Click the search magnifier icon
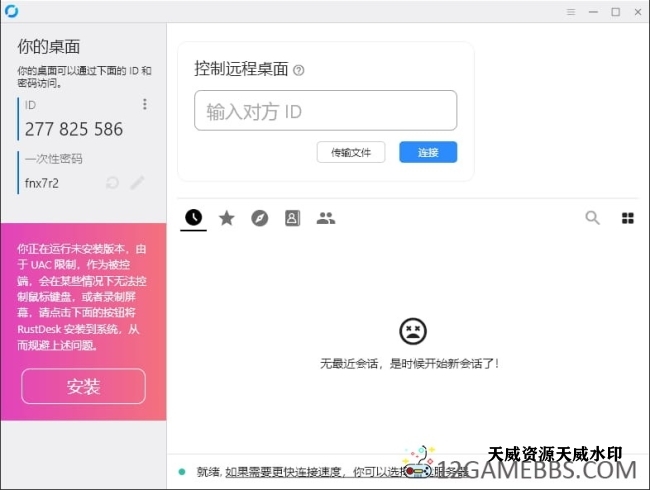 point(593,217)
